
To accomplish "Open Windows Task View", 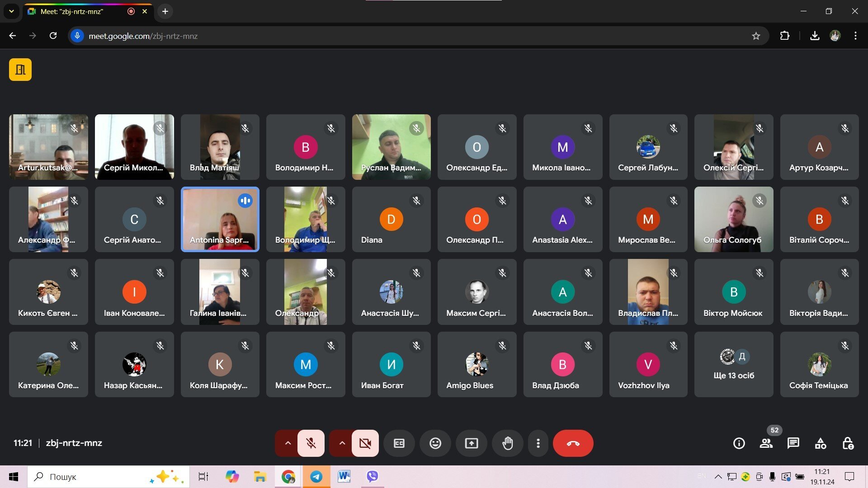I will click(x=203, y=477).
